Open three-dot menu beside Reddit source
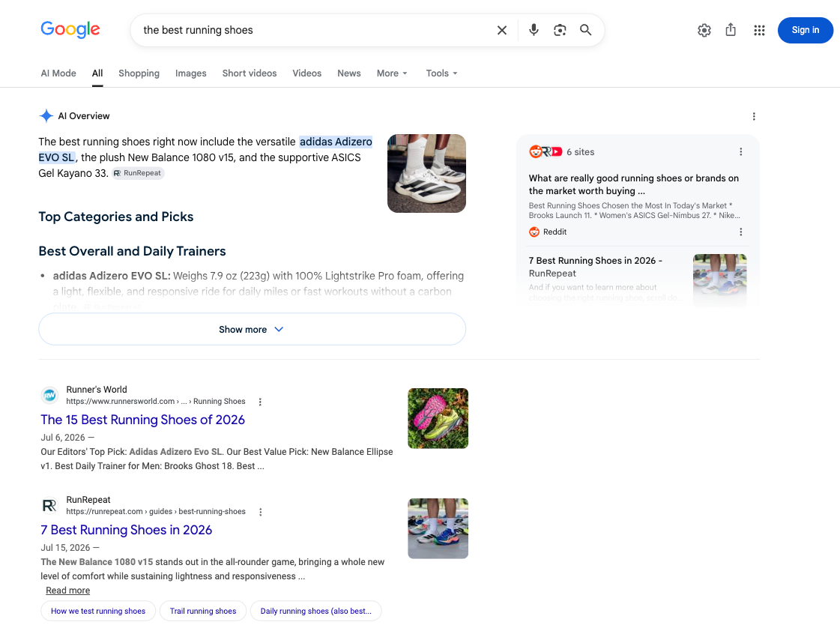 [741, 232]
